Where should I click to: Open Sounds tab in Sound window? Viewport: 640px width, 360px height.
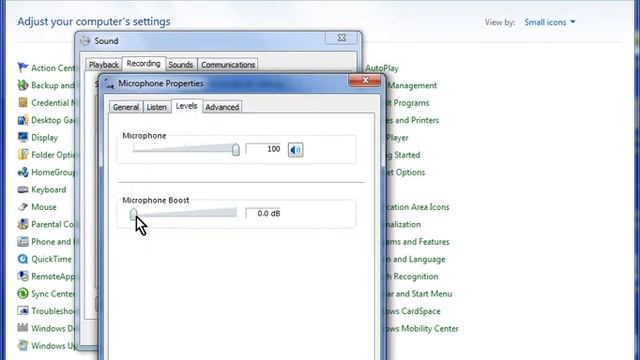click(x=181, y=64)
